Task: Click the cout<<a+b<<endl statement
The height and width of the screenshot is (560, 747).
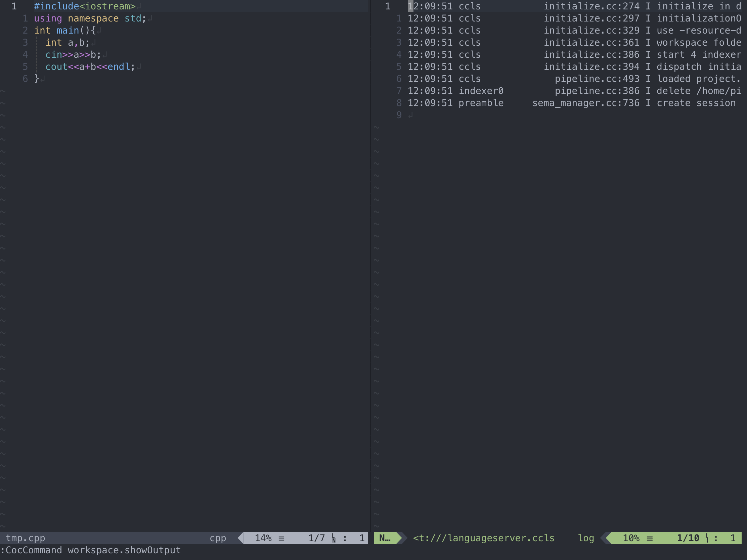Action: 90,66
